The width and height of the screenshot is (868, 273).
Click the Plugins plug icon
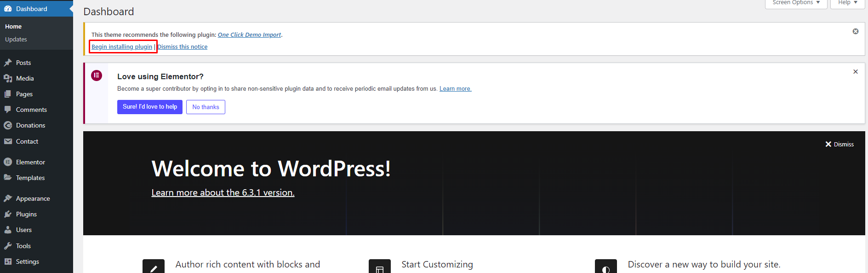coord(8,214)
